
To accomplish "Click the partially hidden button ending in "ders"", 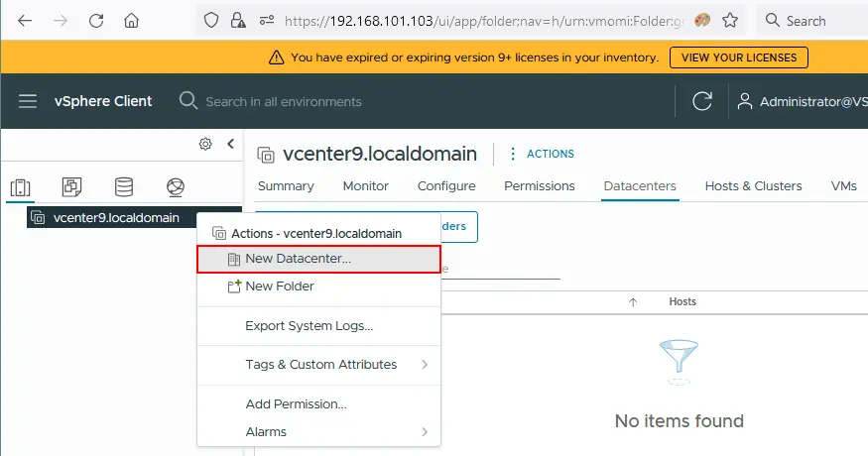I will 459,226.
